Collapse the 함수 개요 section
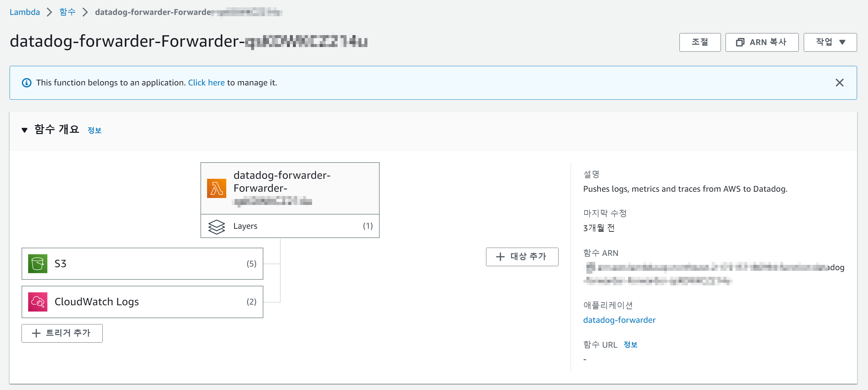Image resolution: width=868 pixels, height=390 pixels. pyautogui.click(x=24, y=130)
